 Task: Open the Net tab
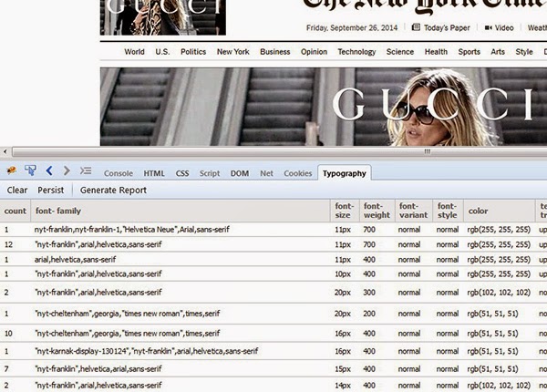(x=266, y=173)
